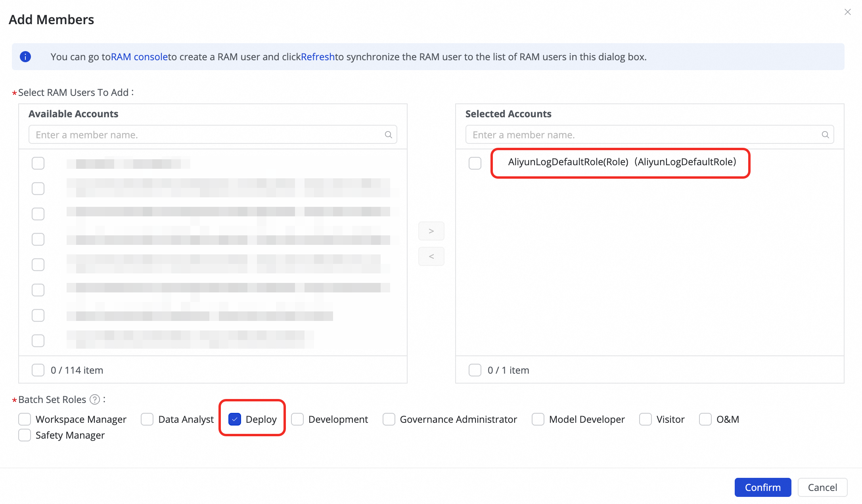Check the Safety Manager role

25,435
